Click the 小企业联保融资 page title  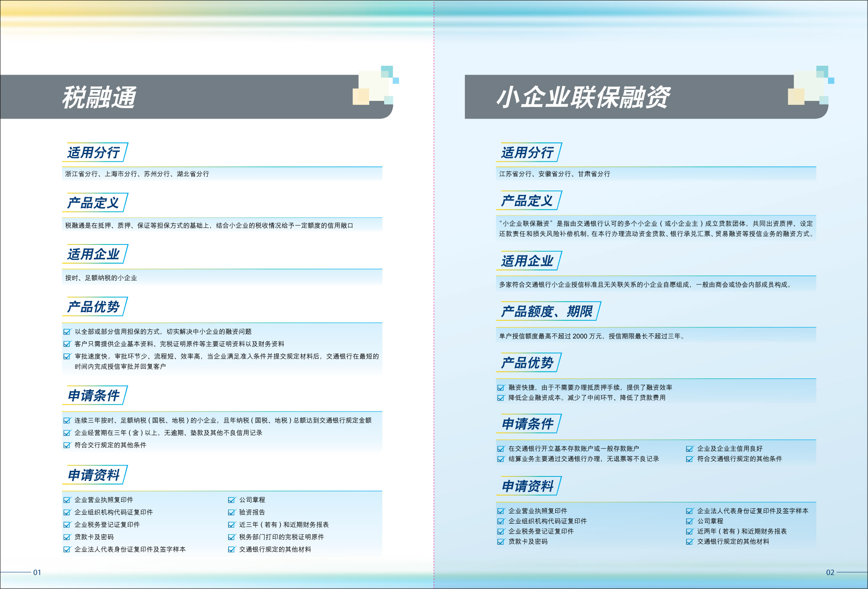(x=584, y=97)
